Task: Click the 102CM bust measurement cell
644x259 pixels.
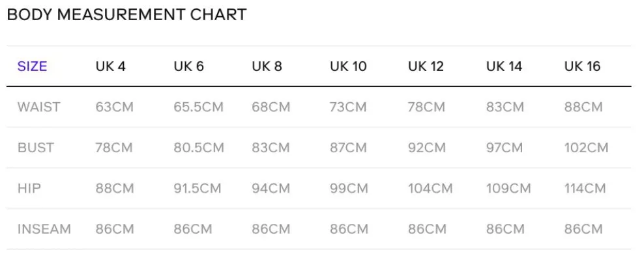Action: pyautogui.click(x=586, y=148)
